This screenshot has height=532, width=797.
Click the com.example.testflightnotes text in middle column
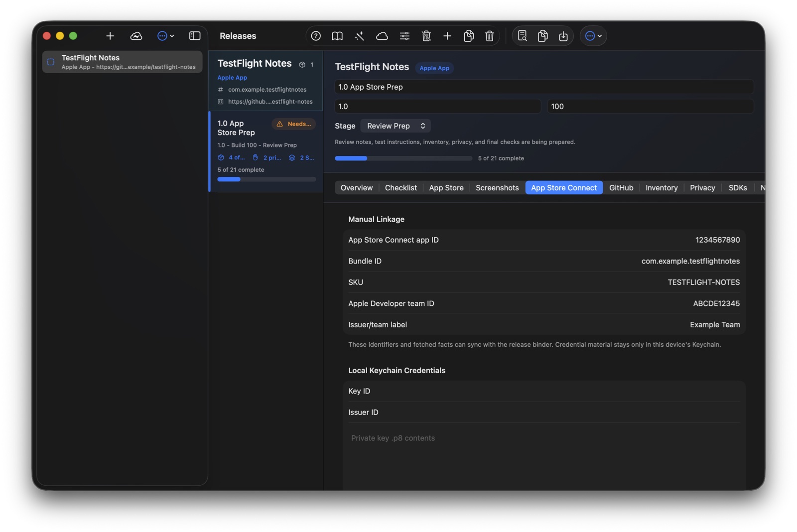(x=267, y=90)
